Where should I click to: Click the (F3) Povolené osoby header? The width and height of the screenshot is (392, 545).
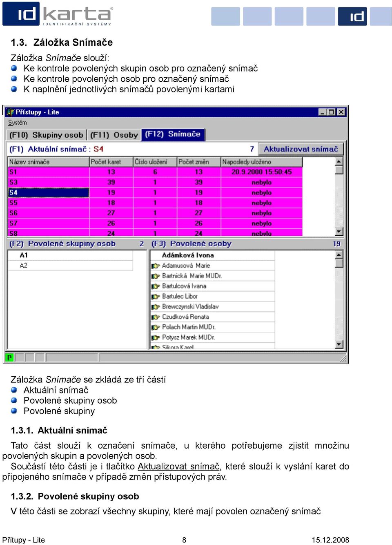191,243
